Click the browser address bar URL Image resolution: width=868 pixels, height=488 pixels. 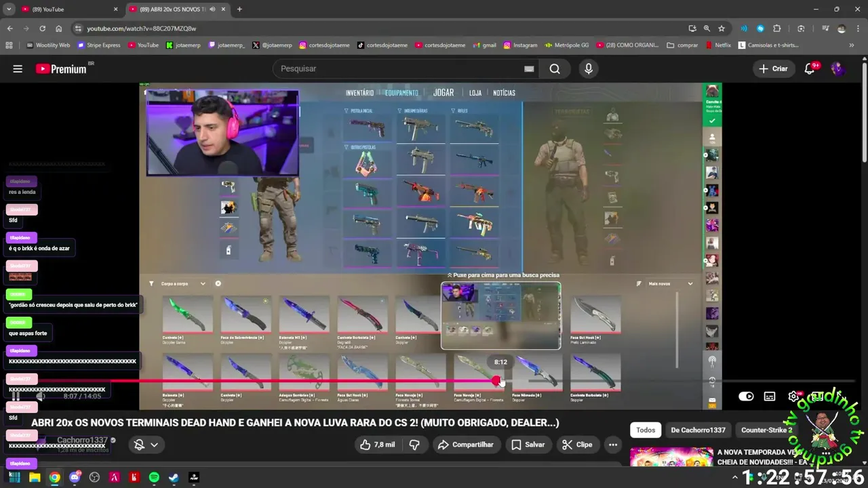point(142,28)
